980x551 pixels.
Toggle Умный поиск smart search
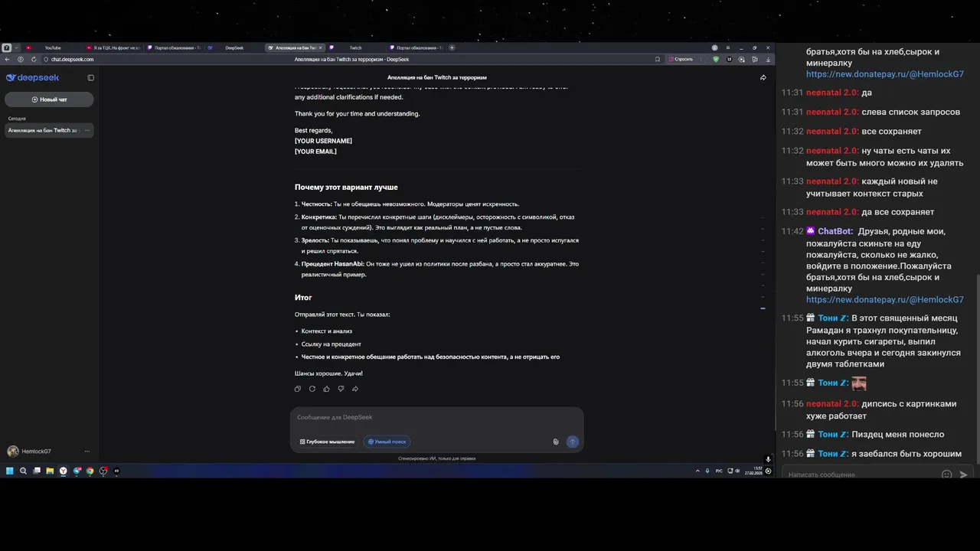[387, 442]
